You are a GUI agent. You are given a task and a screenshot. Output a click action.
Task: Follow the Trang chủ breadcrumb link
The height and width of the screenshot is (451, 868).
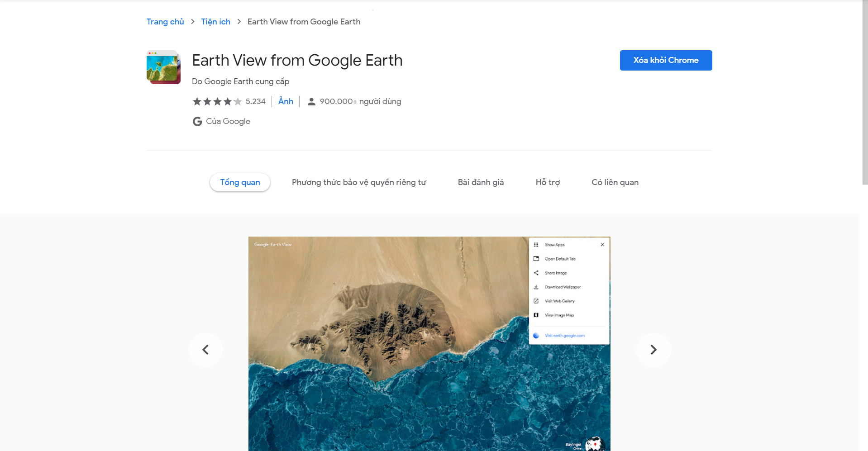[x=165, y=22]
